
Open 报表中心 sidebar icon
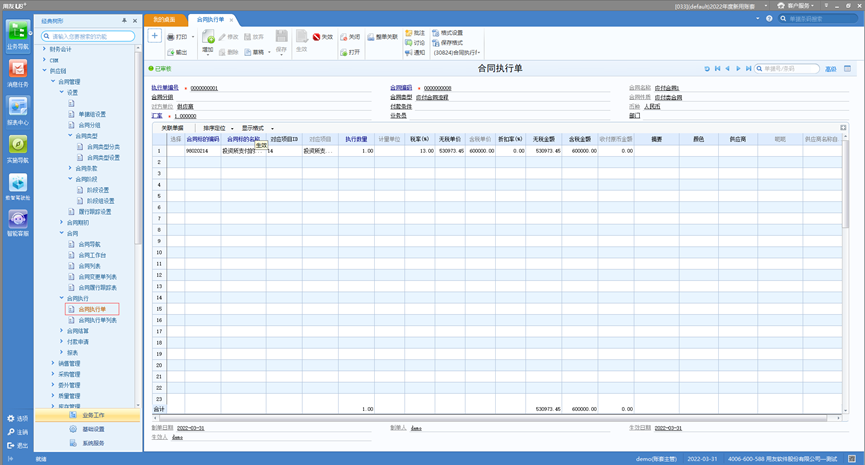18,111
